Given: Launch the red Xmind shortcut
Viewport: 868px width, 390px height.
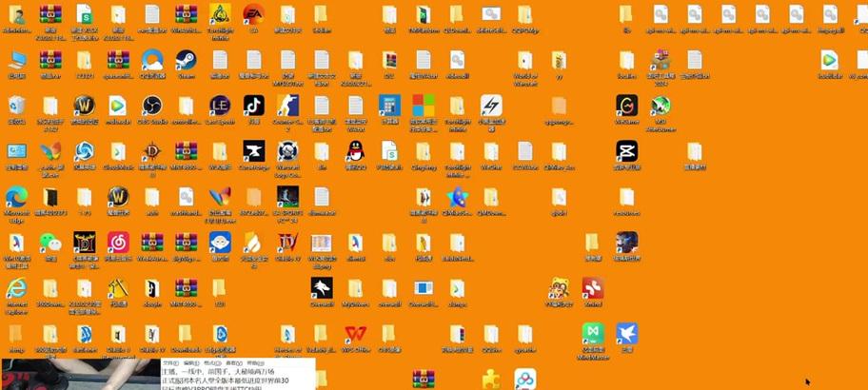Looking at the screenshot, I should point(593,288).
